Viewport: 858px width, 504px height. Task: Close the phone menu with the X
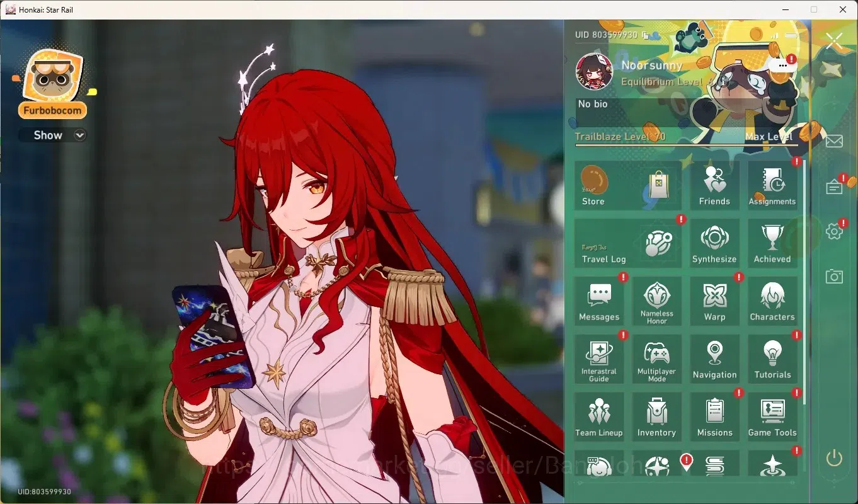tap(834, 42)
